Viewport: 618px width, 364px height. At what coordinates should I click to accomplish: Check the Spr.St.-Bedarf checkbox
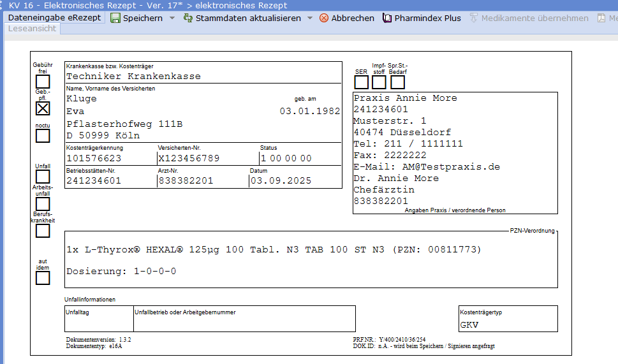click(397, 82)
